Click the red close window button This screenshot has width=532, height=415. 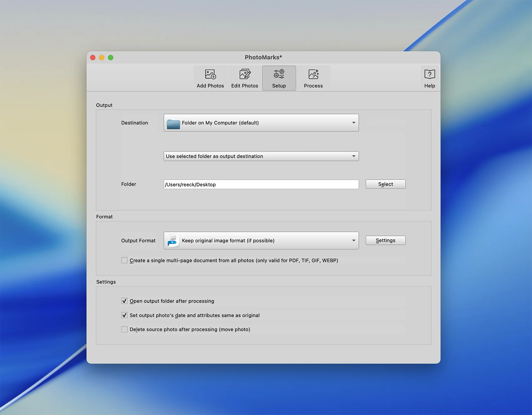(93, 58)
